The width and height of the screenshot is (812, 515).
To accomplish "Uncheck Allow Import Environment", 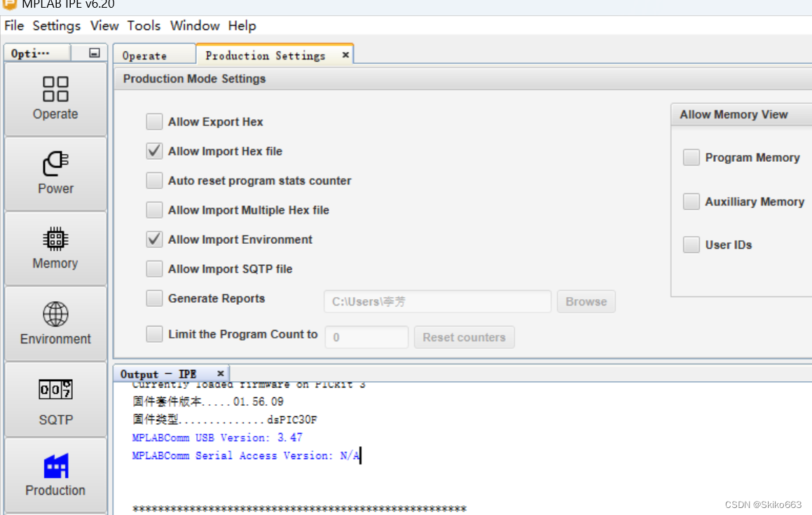I will pos(154,240).
